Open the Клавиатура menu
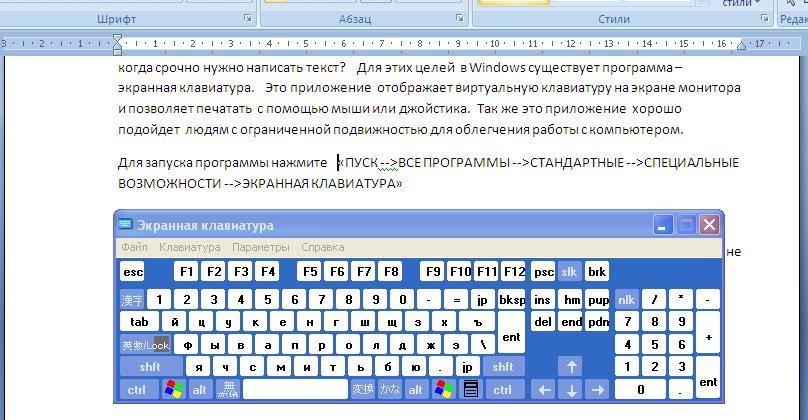The height and width of the screenshot is (420, 808). coord(190,247)
